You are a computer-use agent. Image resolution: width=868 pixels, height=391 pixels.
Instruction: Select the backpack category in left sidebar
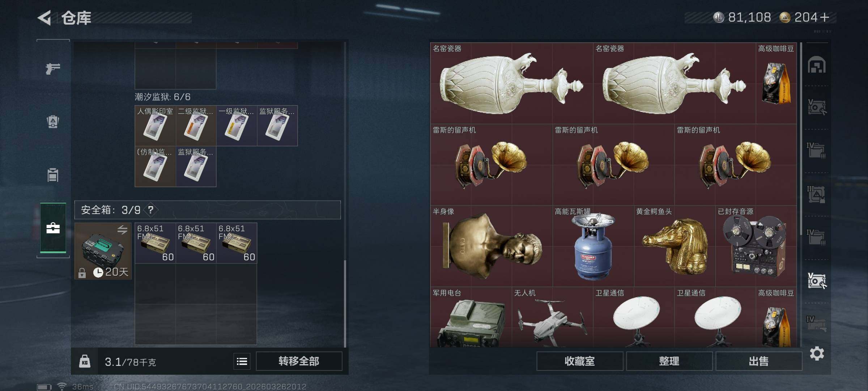[53, 121]
